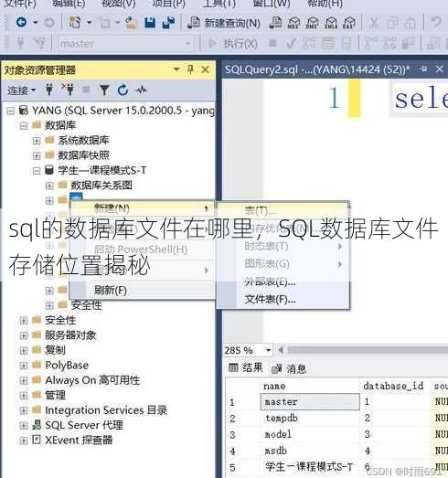This screenshot has height=478, width=448.
Task: Click the 执行(X) execute button
Action: pos(233,44)
